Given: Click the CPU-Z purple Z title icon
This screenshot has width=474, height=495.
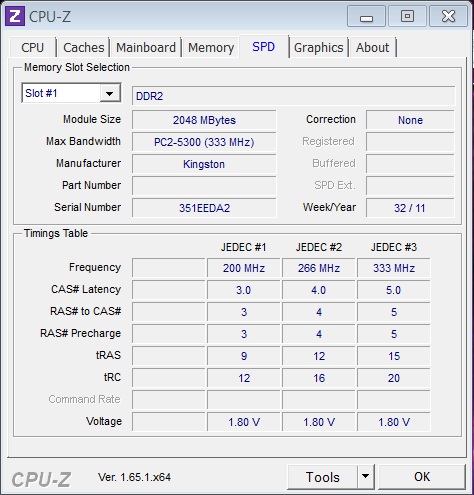Looking at the screenshot, I should pyautogui.click(x=15, y=16).
